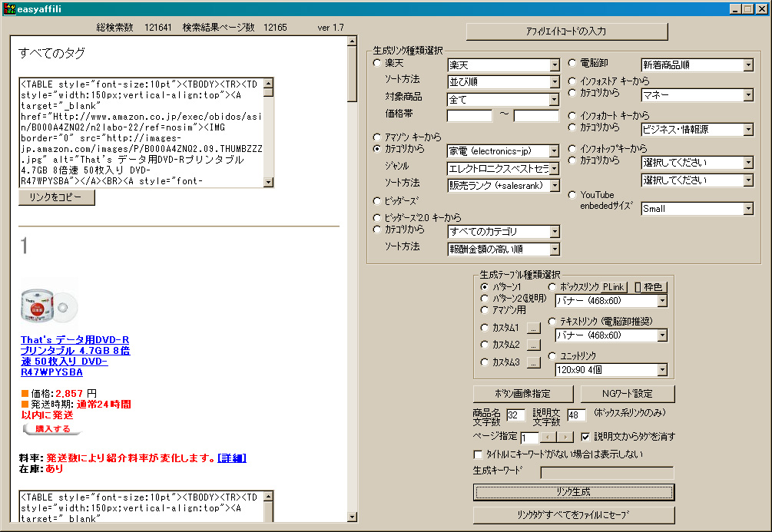Image resolution: width=772 pixels, height=532 pixels.
Task: Click the リンク生成 button
Action: (x=574, y=492)
